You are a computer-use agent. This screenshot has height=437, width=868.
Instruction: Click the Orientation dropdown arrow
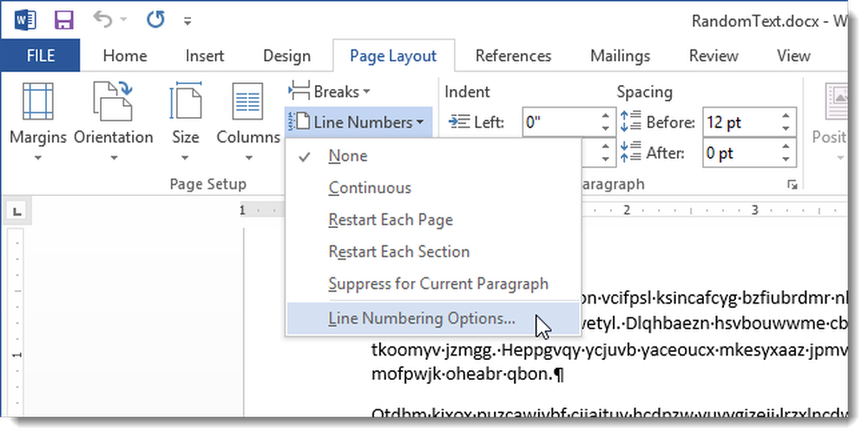pyautogui.click(x=114, y=158)
